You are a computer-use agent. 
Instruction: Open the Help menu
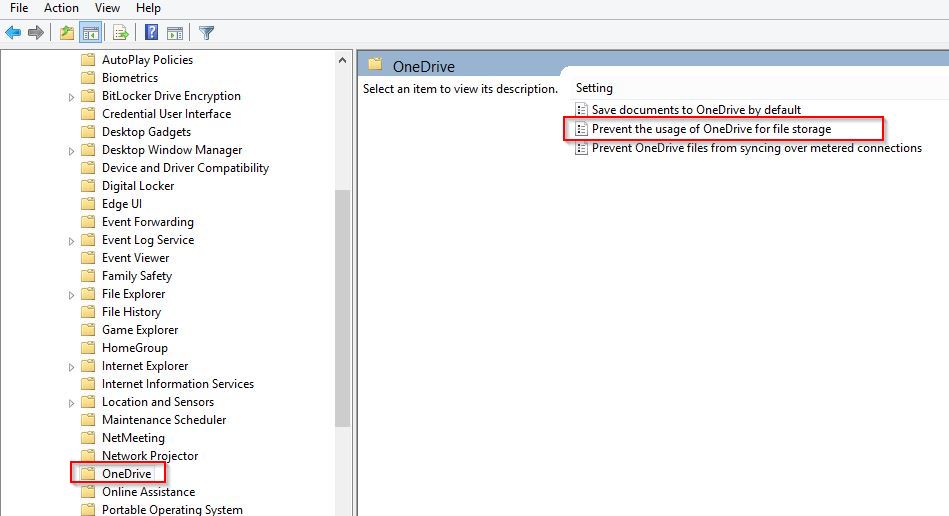[148, 8]
